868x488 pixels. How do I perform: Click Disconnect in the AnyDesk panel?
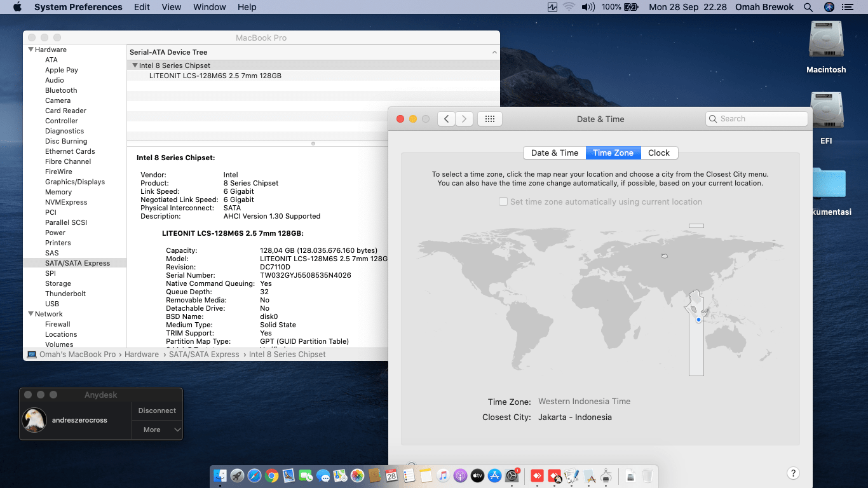click(x=156, y=410)
